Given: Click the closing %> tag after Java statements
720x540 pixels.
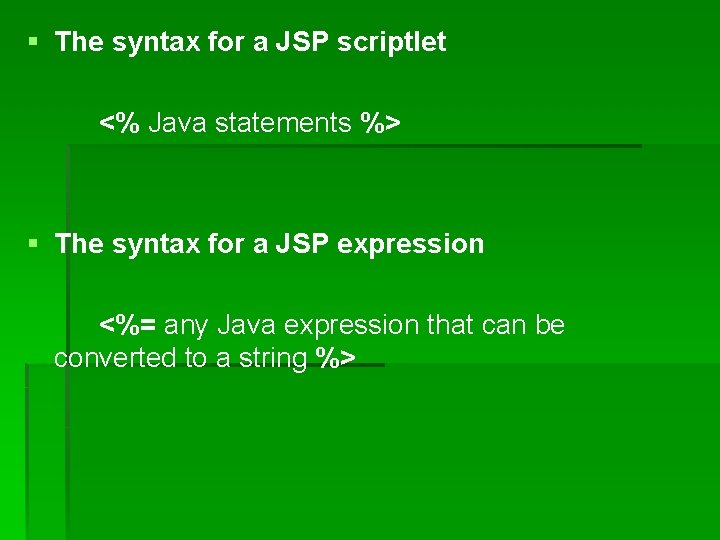Looking at the screenshot, I should [380, 123].
